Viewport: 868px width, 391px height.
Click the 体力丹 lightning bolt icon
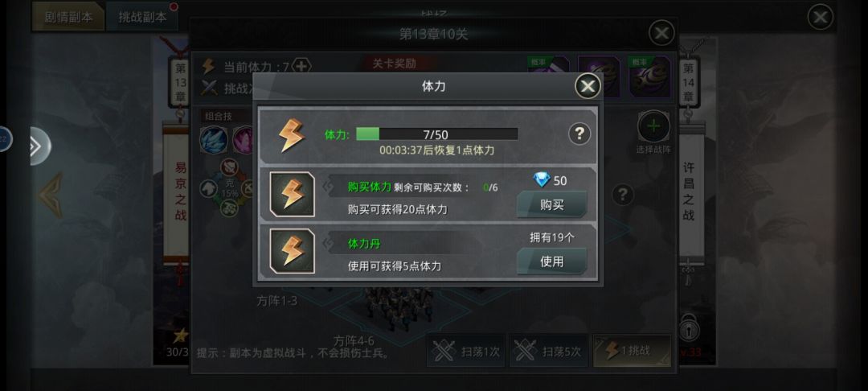point(293,251)
